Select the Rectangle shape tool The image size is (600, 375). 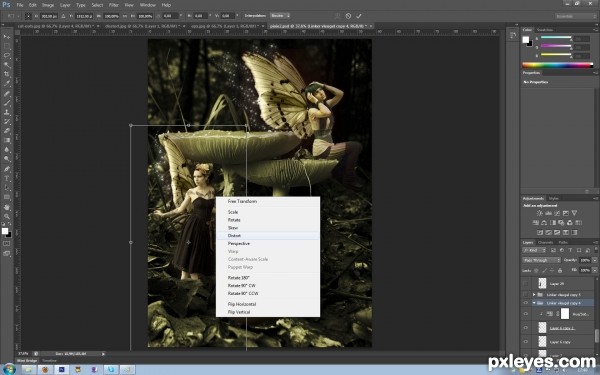pyautogui.click(x=7, y=197)
